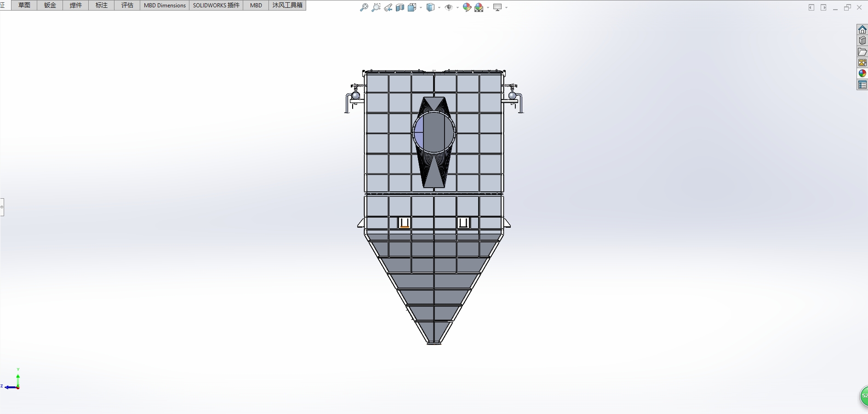Select the Zoom to Area tool
This screenshot has height=414, width=868.
376,7
